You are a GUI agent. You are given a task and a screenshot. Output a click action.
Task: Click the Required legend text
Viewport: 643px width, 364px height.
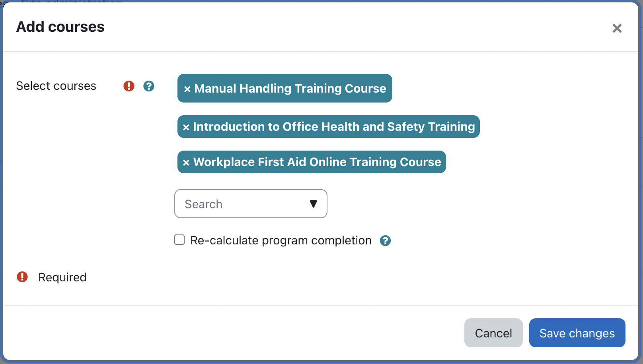62,277
